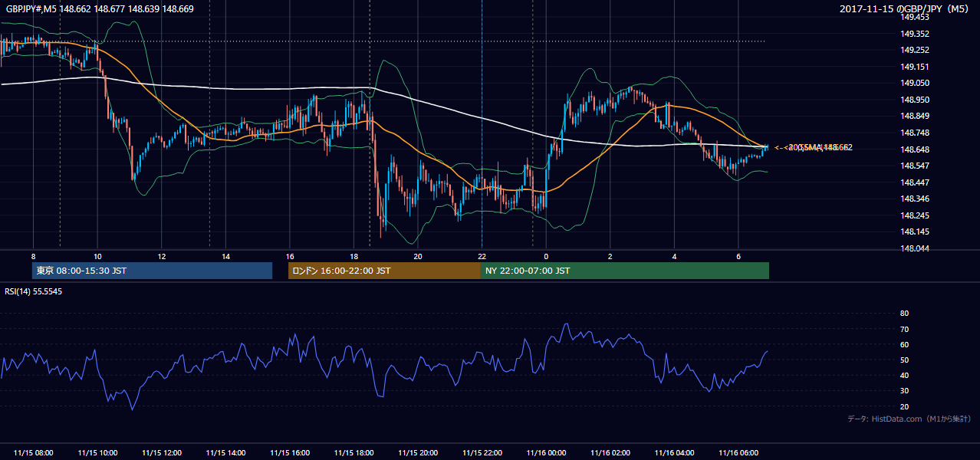Click the hour label 10 under price chart
This screenshot has height=460, width=980.
pyautogui.click(x=97, y=256)
